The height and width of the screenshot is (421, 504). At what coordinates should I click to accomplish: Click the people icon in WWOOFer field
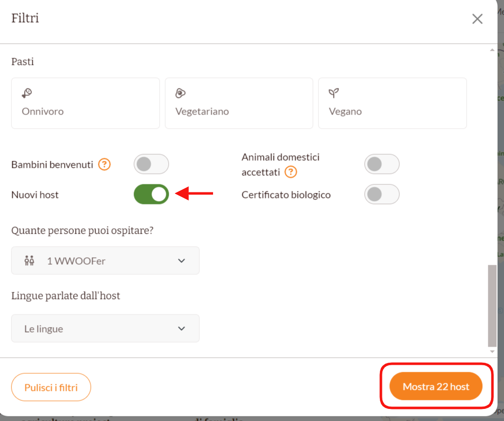tap(29, 261)
